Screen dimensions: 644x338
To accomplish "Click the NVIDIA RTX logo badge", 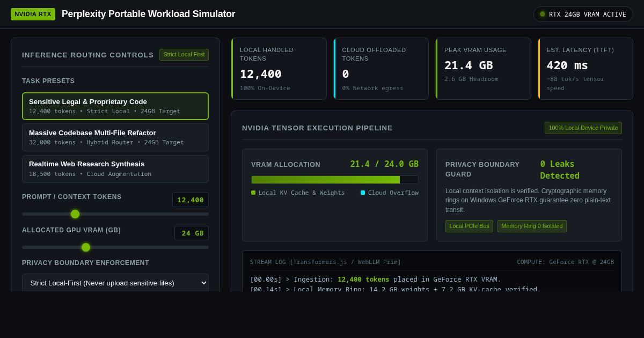I will pyautogui.click(x=33, y=14).
